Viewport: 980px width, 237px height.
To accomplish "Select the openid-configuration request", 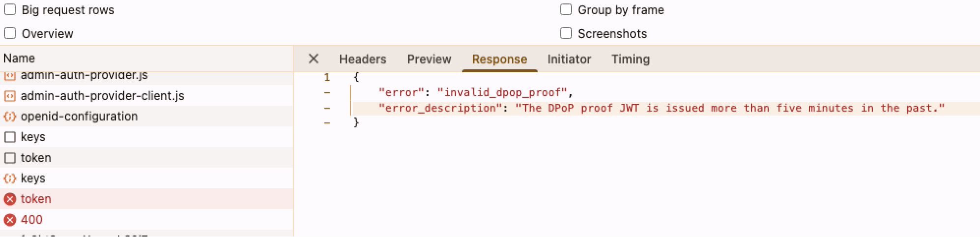I will (x=146, y=116).
